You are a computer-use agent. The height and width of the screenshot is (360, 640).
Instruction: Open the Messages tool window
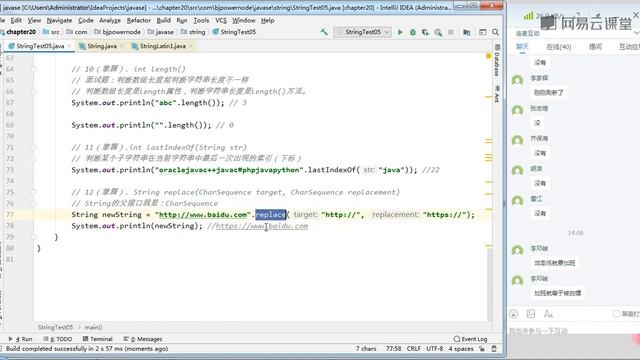[143, 339]
